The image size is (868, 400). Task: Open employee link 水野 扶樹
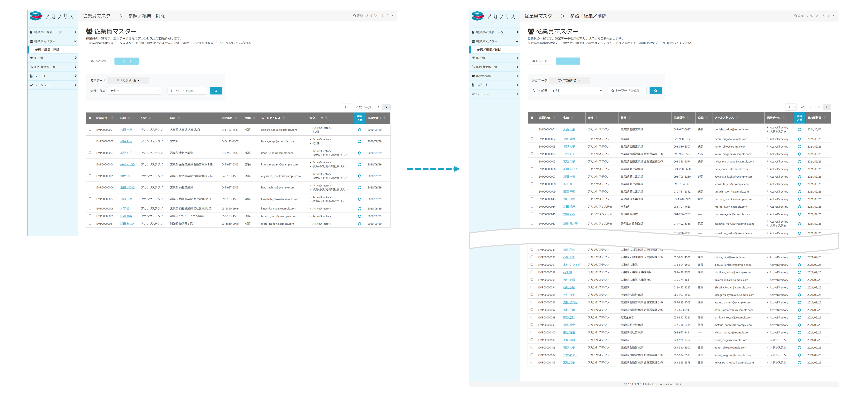pos(569,199)
